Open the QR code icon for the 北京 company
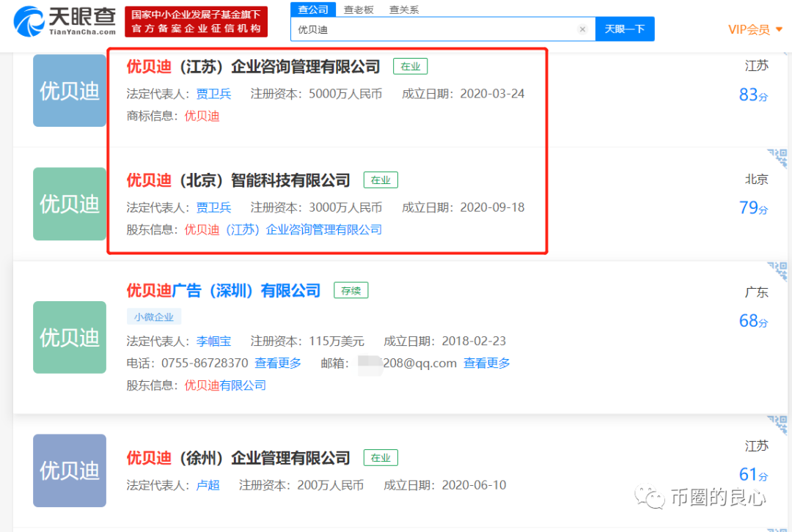 778,158
